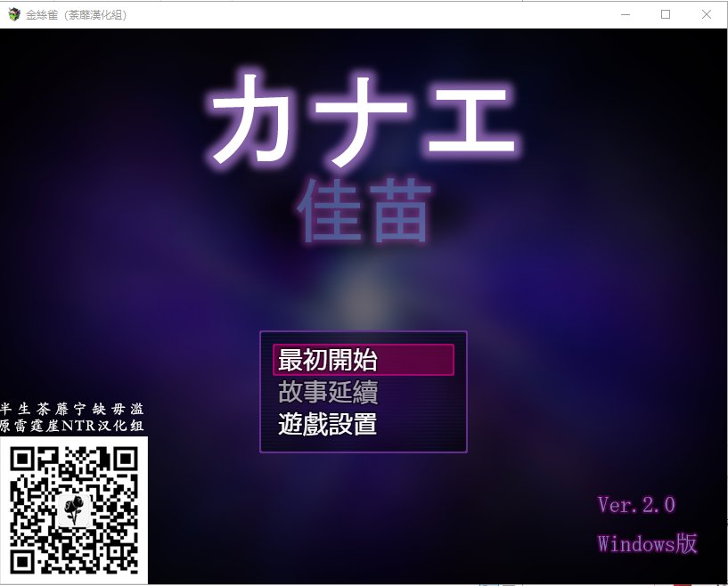Click the Ver.2.0 version label
728x586 pixels.
[636, 505]
